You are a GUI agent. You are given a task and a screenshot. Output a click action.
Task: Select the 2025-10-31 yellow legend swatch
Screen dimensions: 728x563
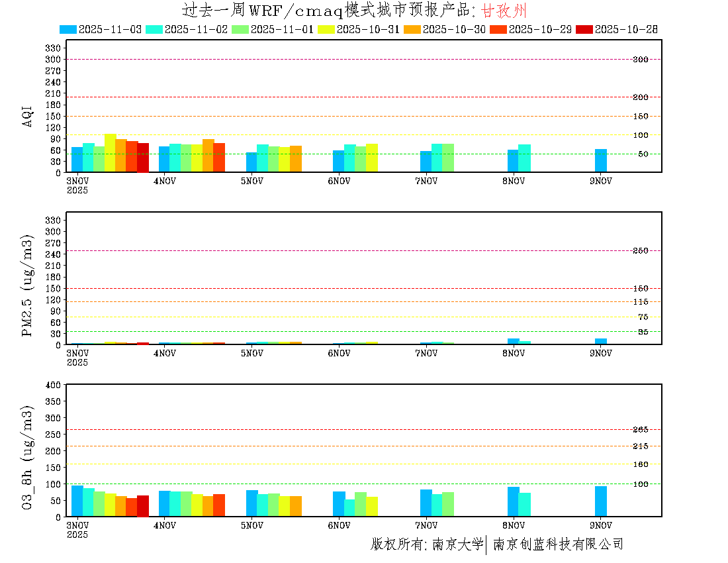click(x=327, y=29)
